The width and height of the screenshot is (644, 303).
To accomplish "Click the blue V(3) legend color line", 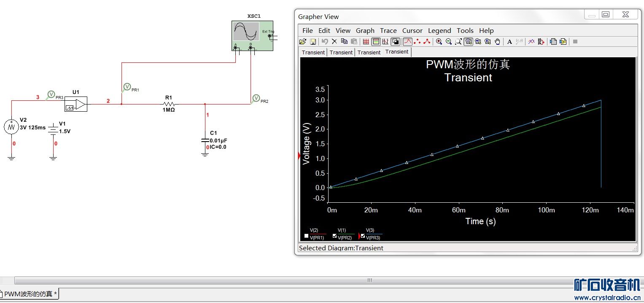I will (374, 234).
